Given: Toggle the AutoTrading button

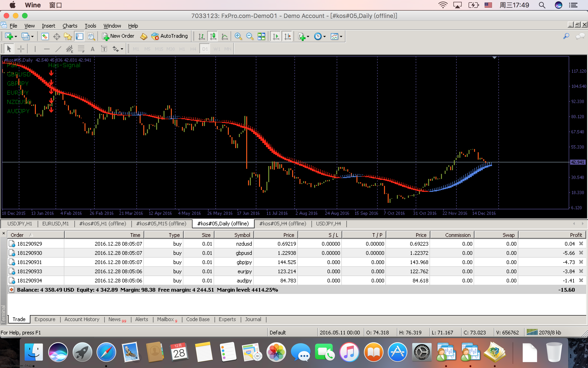Looking at the screenshot, I should [170, 36].
